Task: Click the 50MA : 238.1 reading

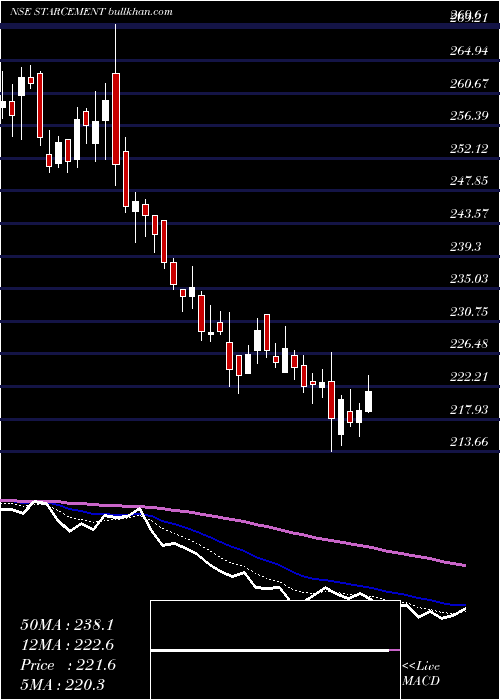Action: (67, 625)
